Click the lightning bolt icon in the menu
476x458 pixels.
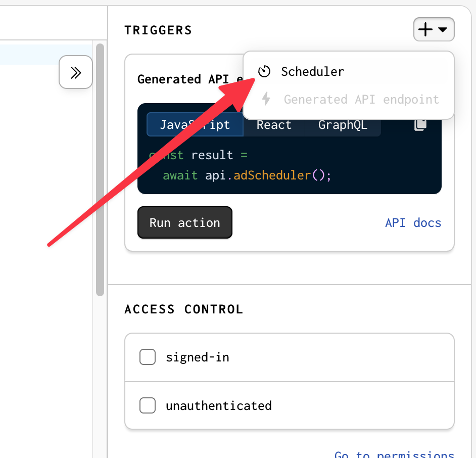[x=266, y=99]
